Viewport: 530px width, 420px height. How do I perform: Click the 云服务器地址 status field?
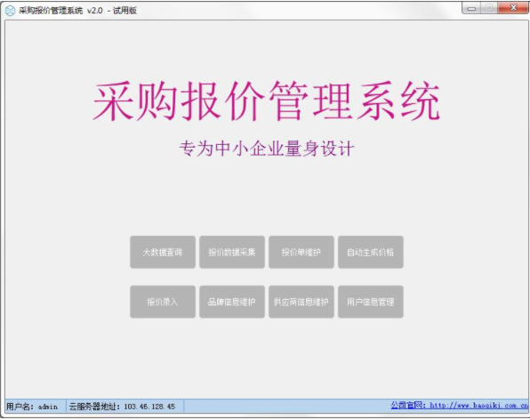[124, 406]
